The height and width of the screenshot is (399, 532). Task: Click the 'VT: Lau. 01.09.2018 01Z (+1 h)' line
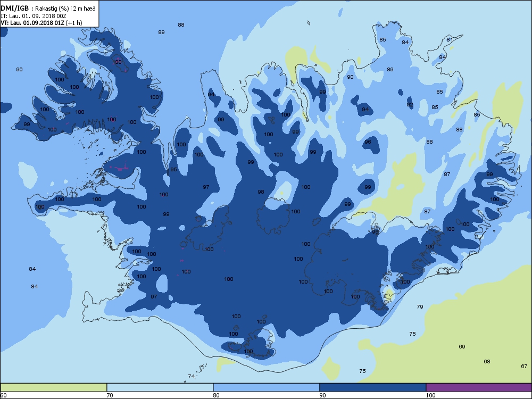tap(41, 23)
